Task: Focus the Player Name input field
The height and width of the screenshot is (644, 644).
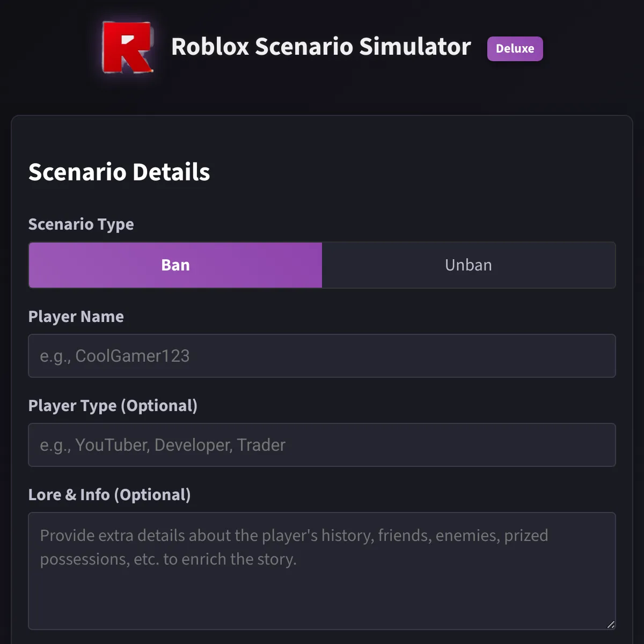Action: pyautogui.click(x=322, y=356)
